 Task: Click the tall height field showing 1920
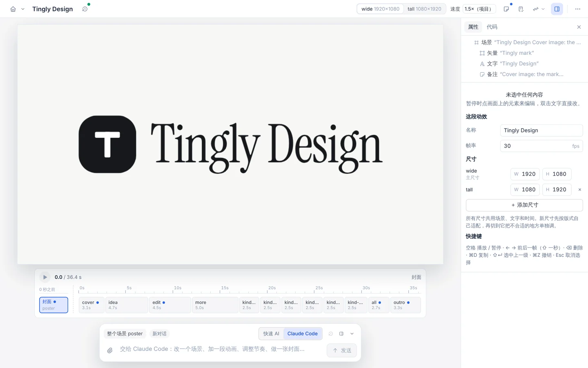pyautogui.click(x=557, y=190)
